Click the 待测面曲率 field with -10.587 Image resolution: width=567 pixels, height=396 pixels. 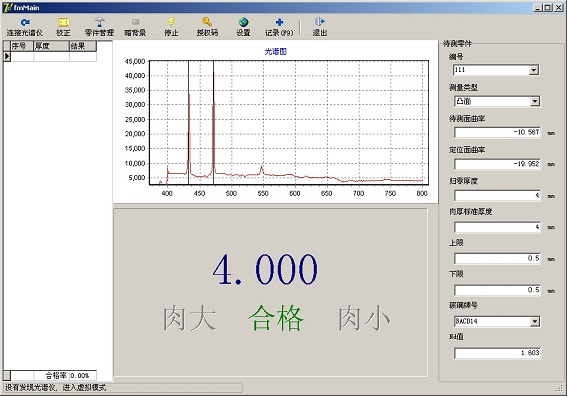pos(497,132)
